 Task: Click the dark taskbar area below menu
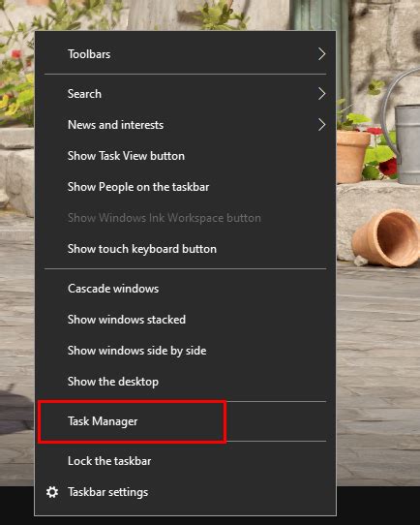tap(377, 506)
